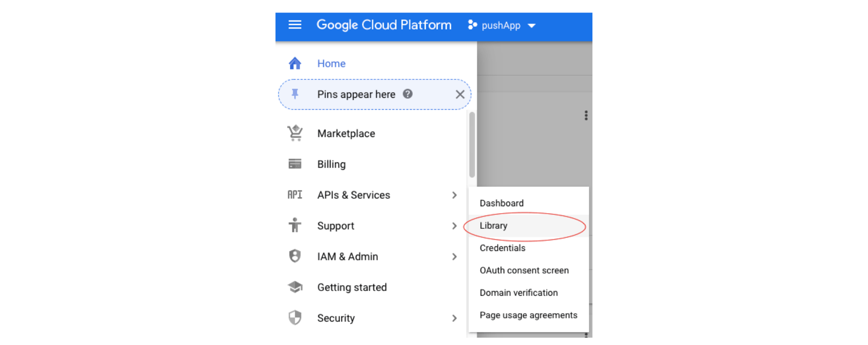The width and height of the screenshot is (868, 345).
Task: Expand the APIs & Services submenu chevron
Action: click(454, 195)
